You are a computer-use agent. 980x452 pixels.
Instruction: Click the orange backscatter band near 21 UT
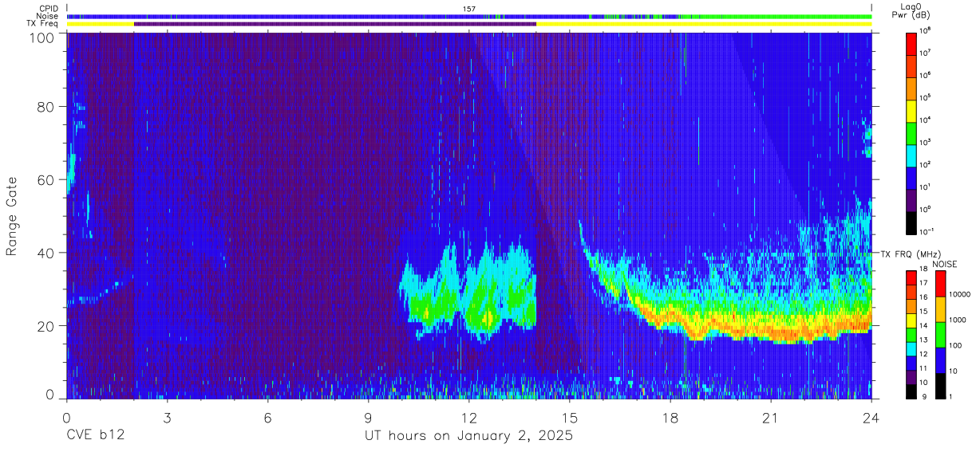pyautogui.click(x=771, y=328)
